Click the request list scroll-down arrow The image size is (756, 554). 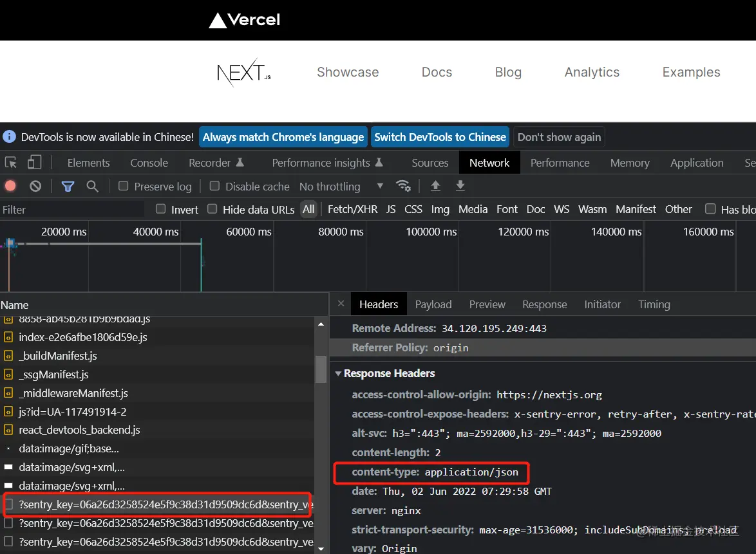pos(321,549)
